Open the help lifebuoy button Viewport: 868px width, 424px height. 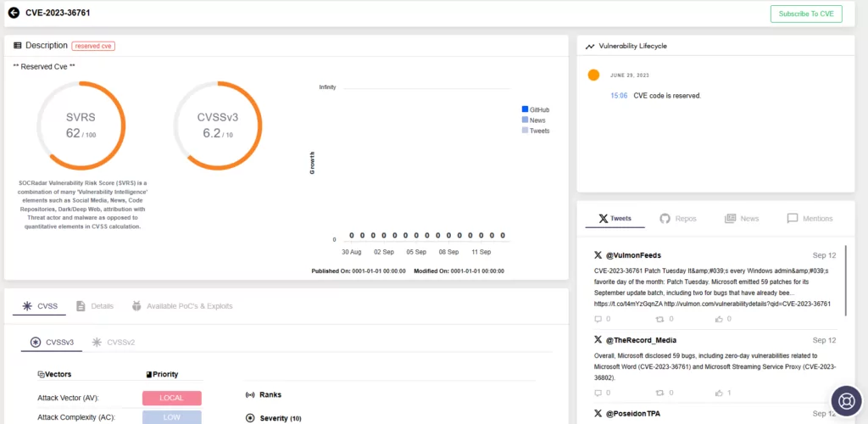pyautogui.click(x=847, y=400)
